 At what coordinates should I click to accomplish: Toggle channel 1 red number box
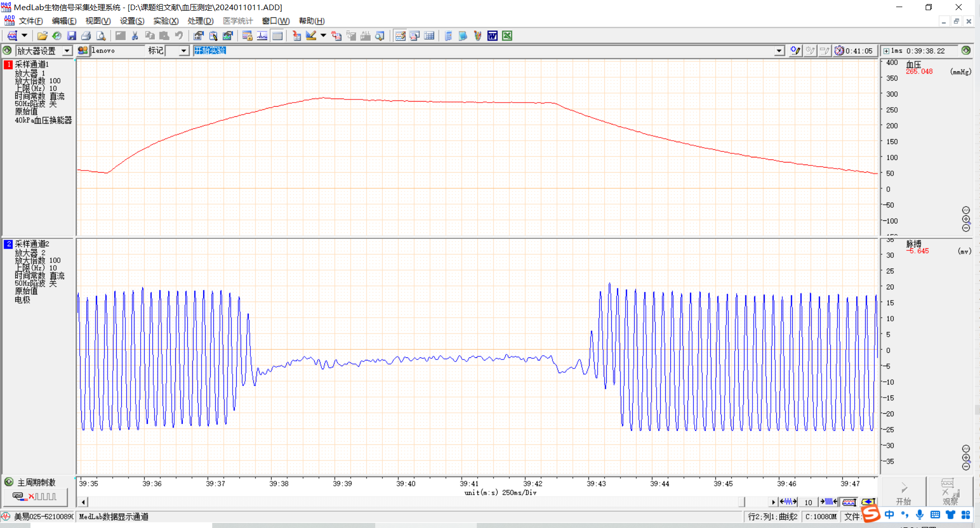(8, 64)
